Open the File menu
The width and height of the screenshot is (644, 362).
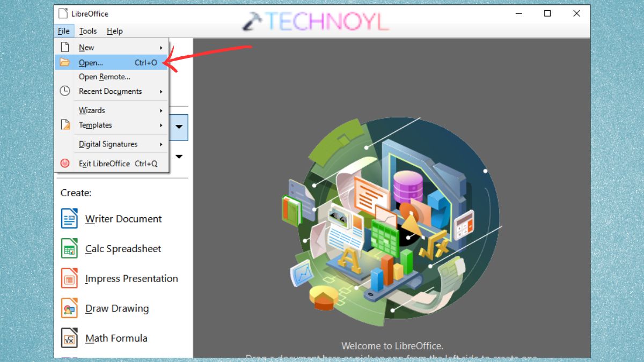tap(63, 31)
